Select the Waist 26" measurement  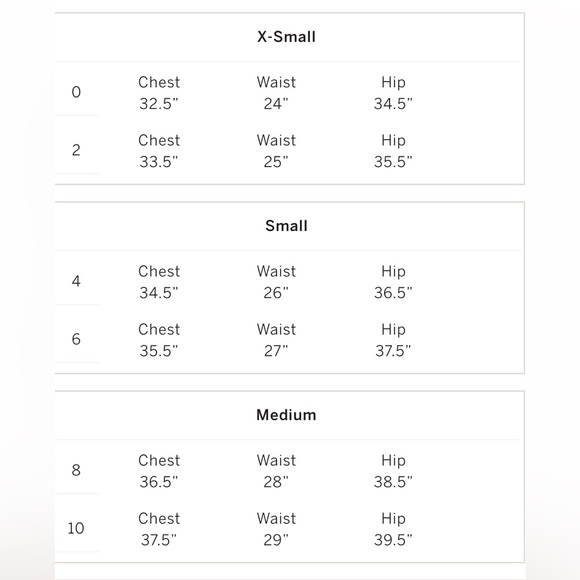pos(276,282)
